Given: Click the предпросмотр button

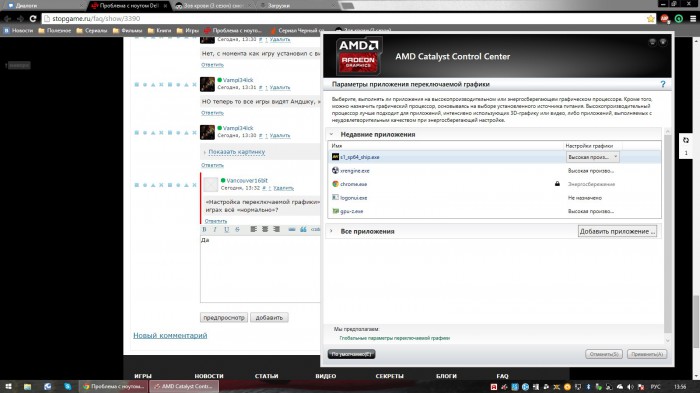Looking at the screenshot, I should point(224,318).
